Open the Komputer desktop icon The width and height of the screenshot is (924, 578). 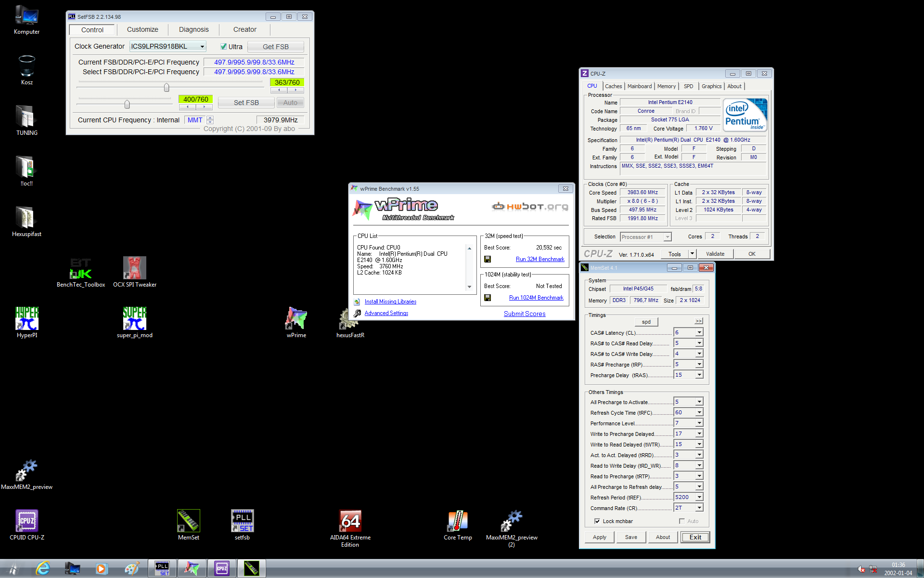tap(26, 20)
